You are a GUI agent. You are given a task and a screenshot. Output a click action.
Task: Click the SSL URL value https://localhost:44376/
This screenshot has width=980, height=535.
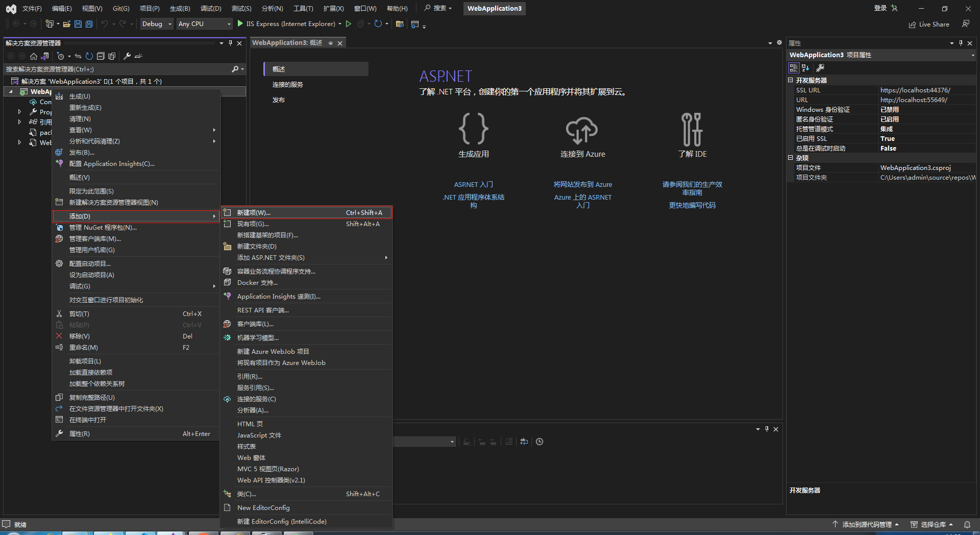(915, 90)
